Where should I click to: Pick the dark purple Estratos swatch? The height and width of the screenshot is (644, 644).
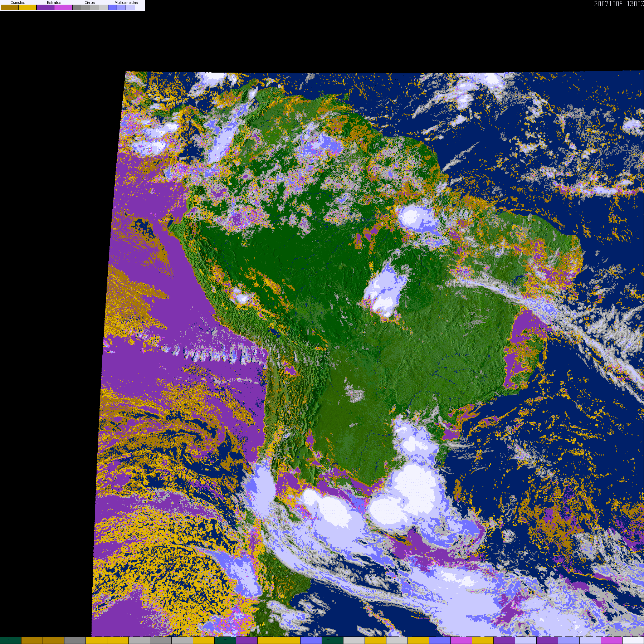tap(45, 8)
